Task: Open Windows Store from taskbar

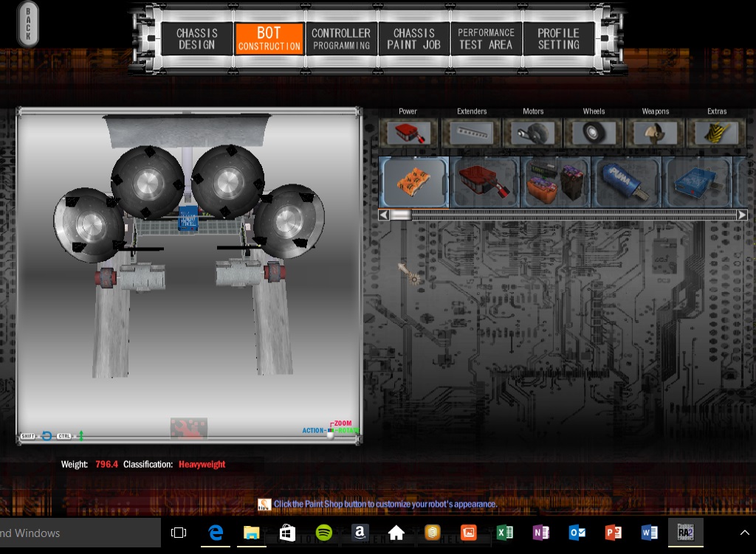Action: pyautogui.click(x=287, y=533)
